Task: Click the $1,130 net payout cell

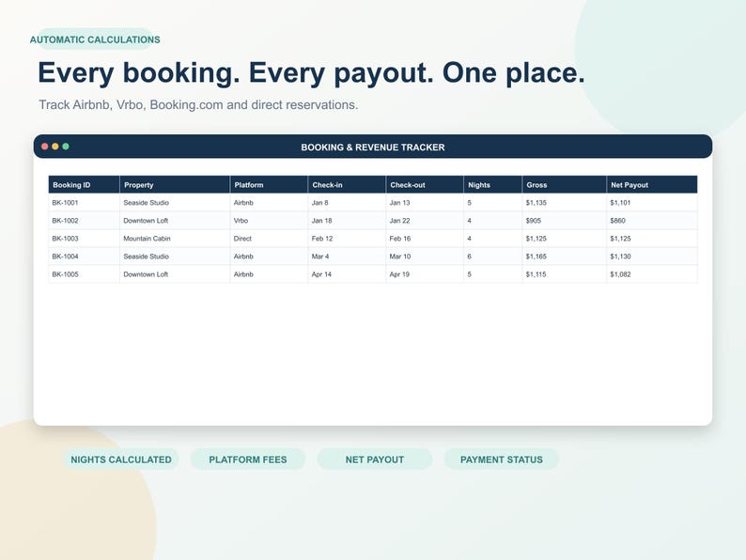Action: tap(652, 257)
